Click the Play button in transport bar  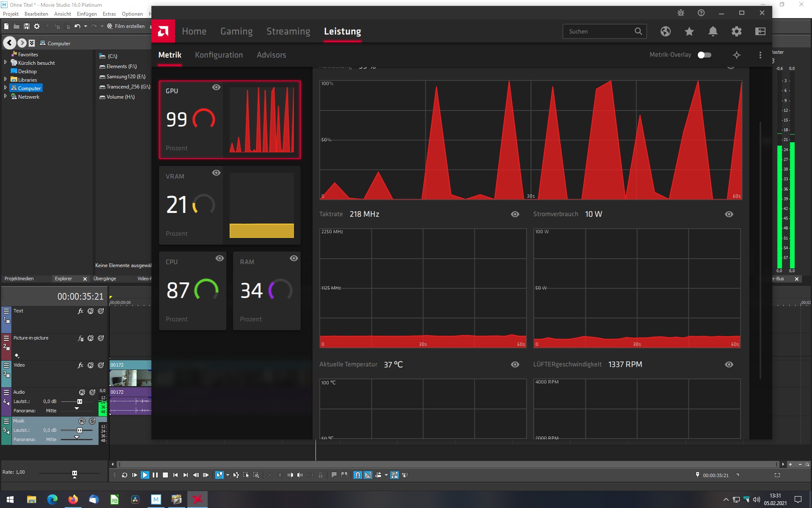(x=145, y=475)
